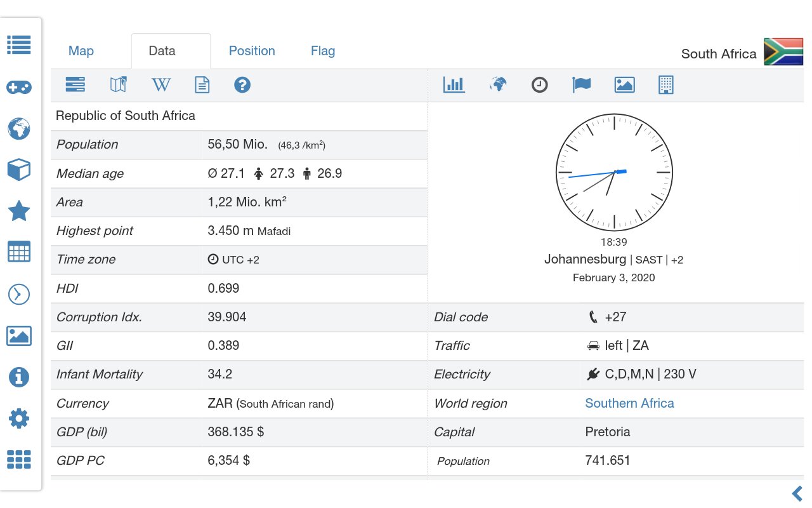Click the bar chart statistics icon
This screenshot has height=508, width=812.
[x=454, y=84]
